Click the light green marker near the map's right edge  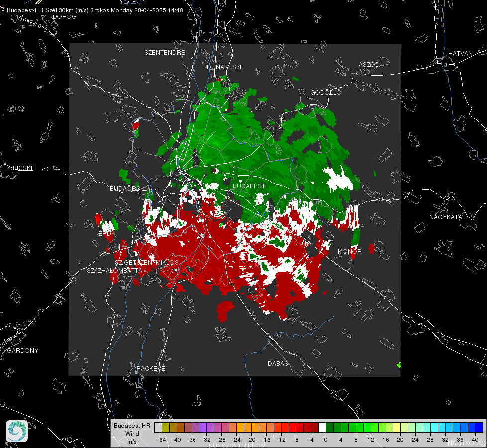pyautogui.click(x=399, y=365)
